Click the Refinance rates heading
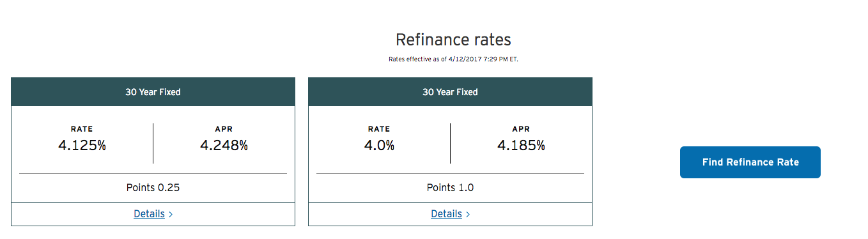 tap(453, 40)
